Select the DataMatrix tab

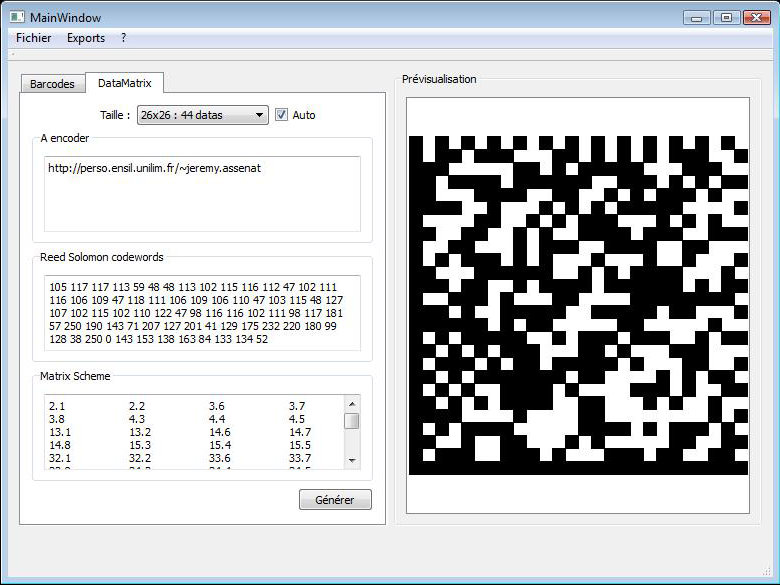pos(124,83)
